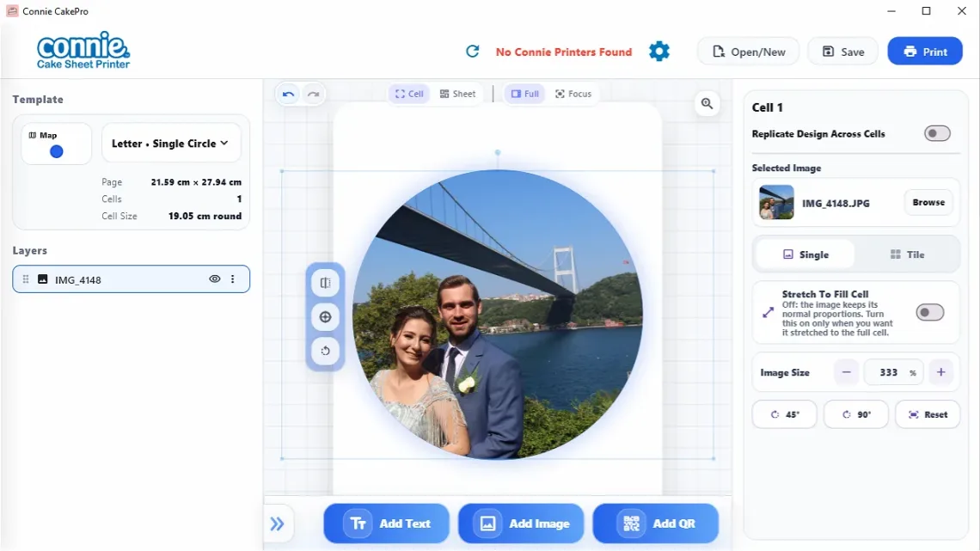Expand the collapsed side panel arrows
Image resolution: width=980 pixels, height=551 pixels.
tap(277, 523)
